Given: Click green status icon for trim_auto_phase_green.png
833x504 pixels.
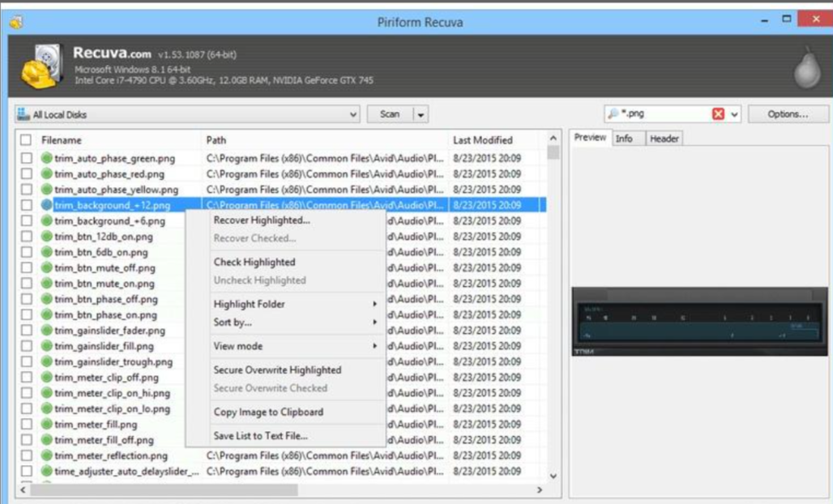Looking at the screenshot, I should pos(47,158).
